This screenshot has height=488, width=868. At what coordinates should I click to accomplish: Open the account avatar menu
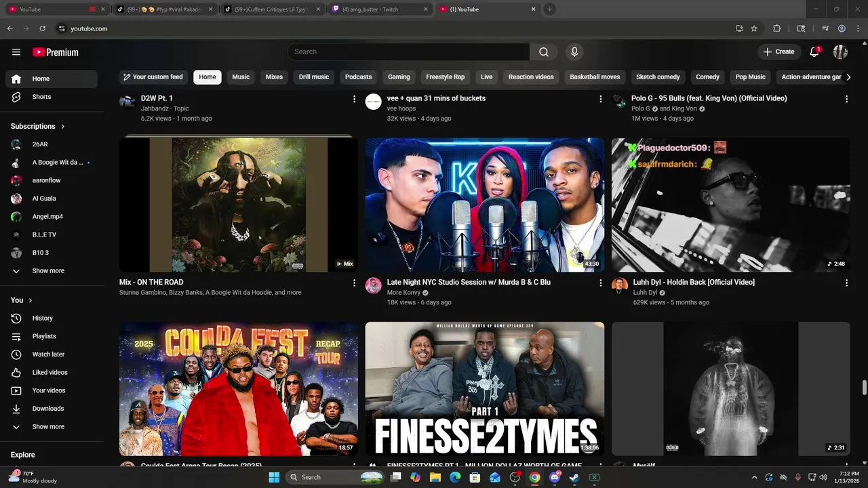pyautogui.click(x=840, y=52)
